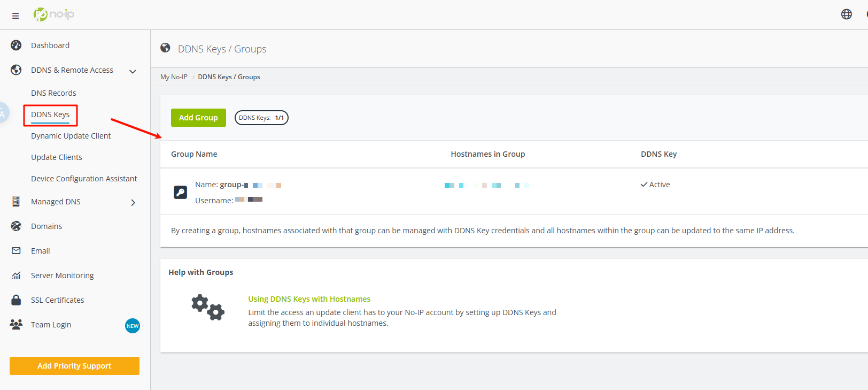The width and height of the screenshot is (868, 390).
Task: Click the key icon beside group name
Action: pyautogui.click(x=181, y=193)
